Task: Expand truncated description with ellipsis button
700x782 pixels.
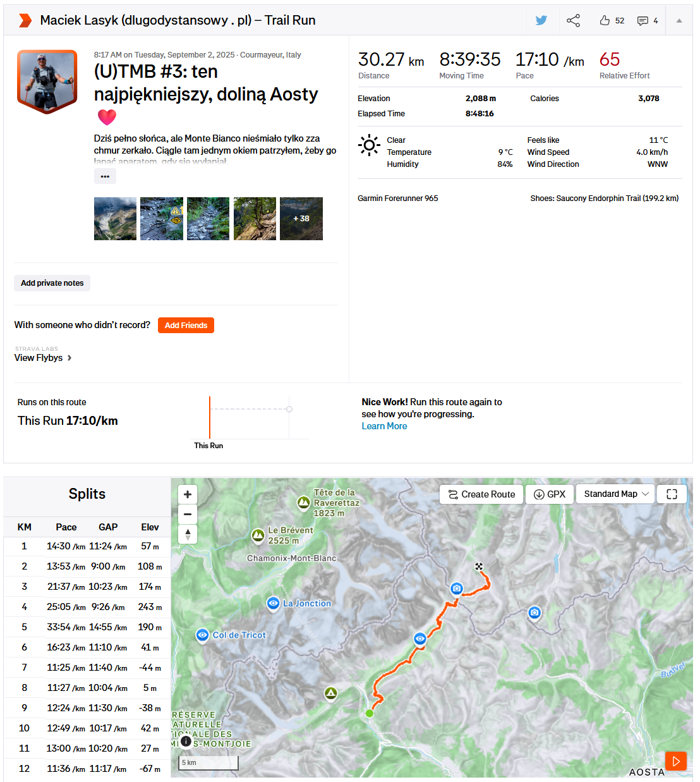Action: 105,176
